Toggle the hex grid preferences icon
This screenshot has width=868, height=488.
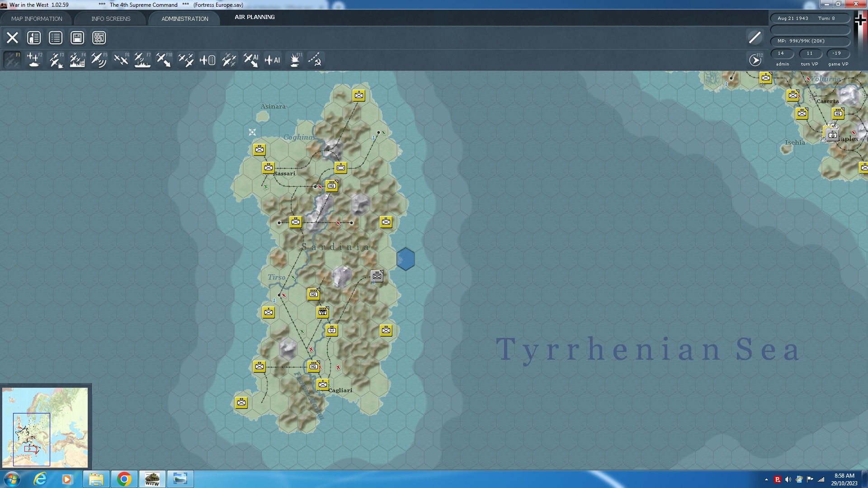(99, 38)
